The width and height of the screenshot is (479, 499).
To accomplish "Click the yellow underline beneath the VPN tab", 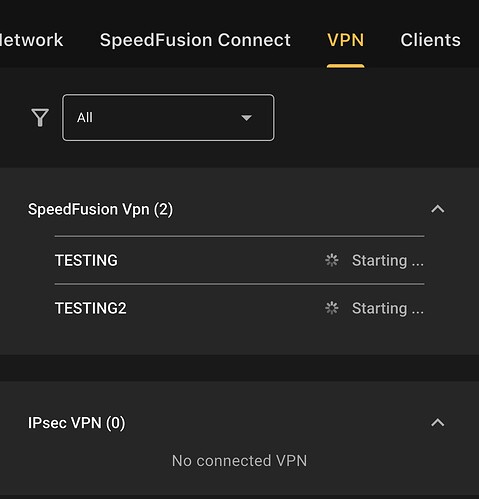I will coord(345,66).
